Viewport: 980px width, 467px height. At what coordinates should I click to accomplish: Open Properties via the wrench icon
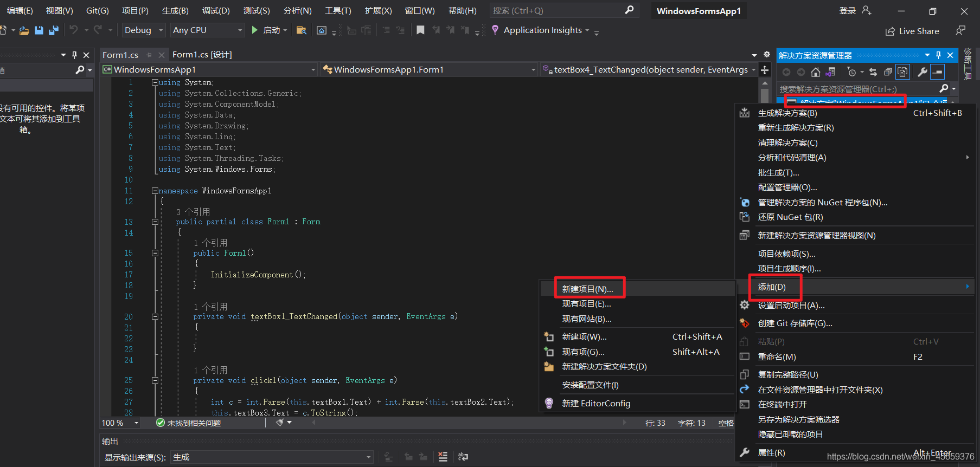[x=922, y=72]
